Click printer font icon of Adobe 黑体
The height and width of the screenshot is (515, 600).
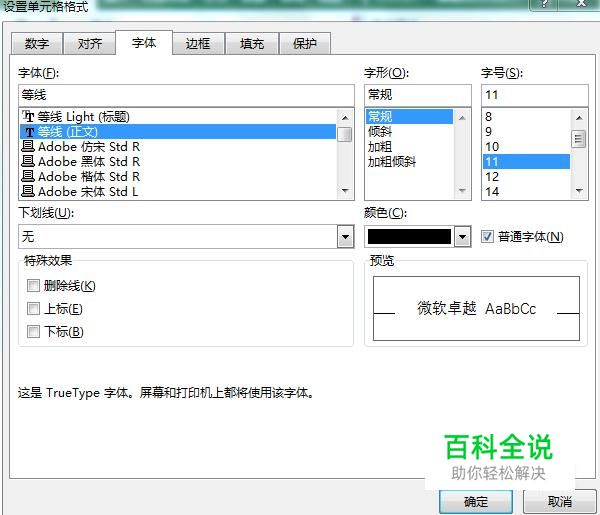pyautogui.click(x=28, y=161)
